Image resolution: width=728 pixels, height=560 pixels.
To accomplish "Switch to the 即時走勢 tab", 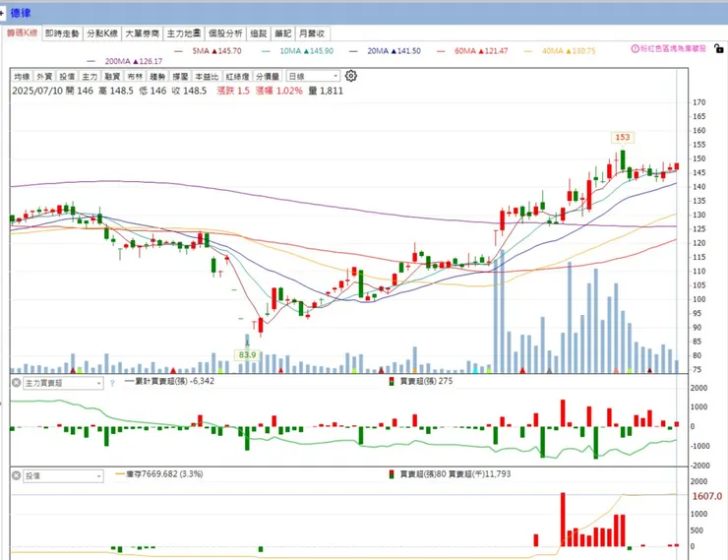I will tap(62, 33).
